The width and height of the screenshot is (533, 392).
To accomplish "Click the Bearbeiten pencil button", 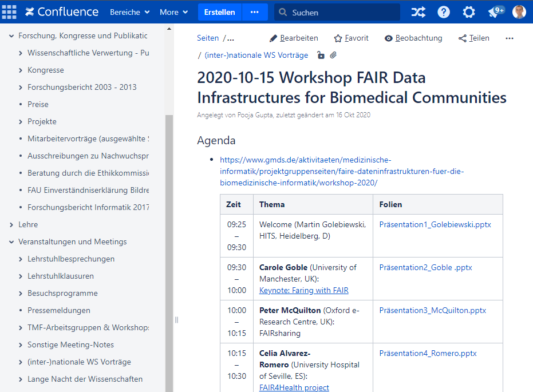I will coord(294,38).
